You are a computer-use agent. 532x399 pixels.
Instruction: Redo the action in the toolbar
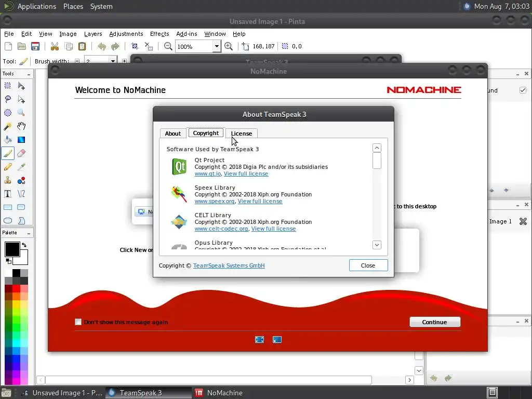(x=115, y=46)
